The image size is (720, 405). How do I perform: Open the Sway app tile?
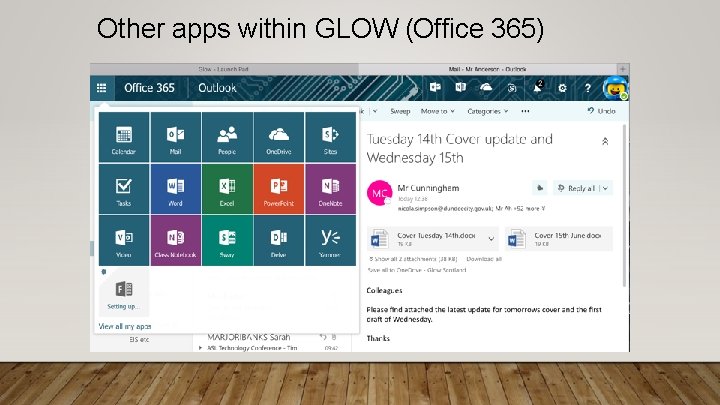coord(227,241)
